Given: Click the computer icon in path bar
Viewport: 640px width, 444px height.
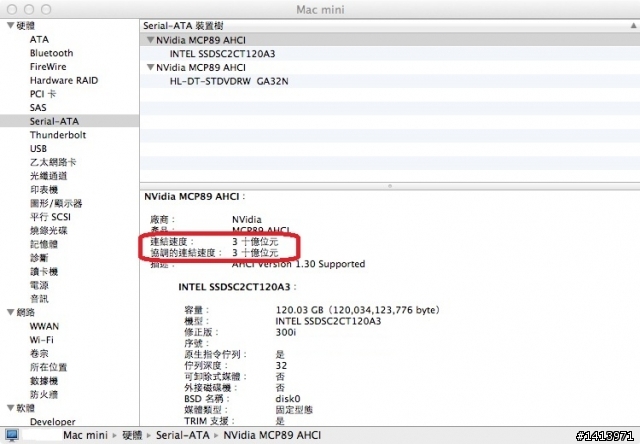Looking at the screenshot, I should [12, 435].
